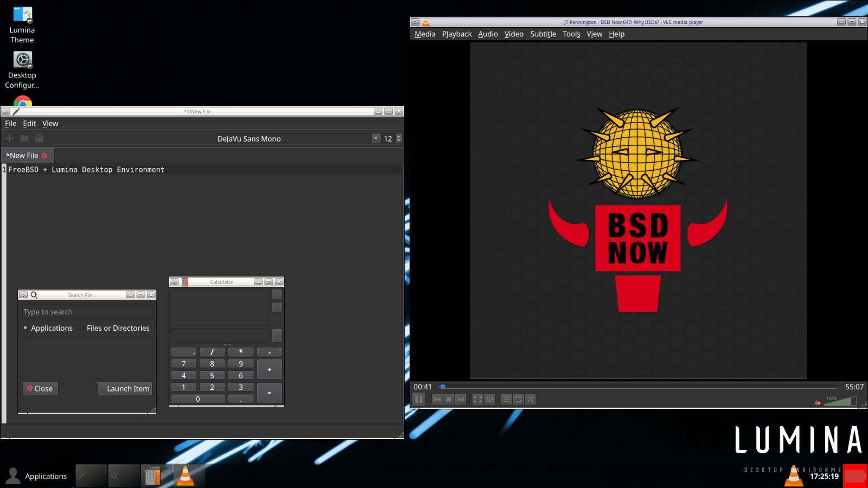Screen dimensions: 868x488
Task: Open the VLC window menu button
Action: pyautogui.click(x=415, y=22)
